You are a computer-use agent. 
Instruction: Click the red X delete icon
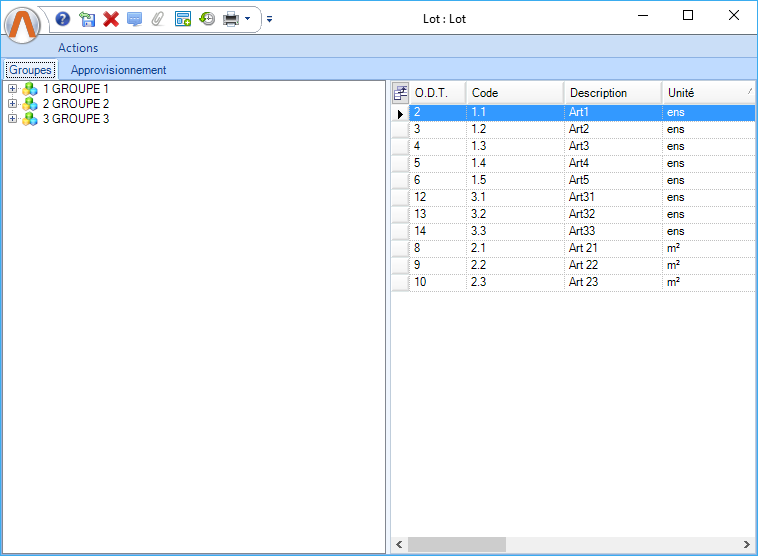pyautogui.click(x=111, y=19)
